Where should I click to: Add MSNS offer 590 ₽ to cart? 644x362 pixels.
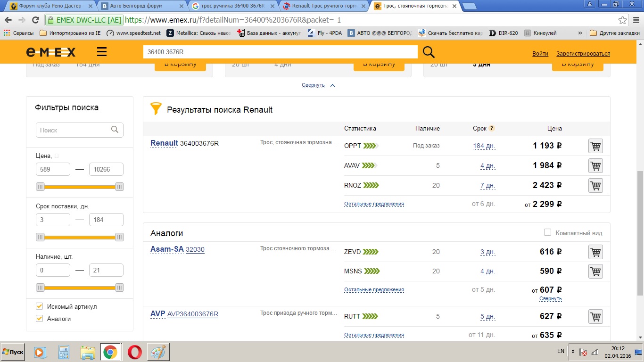click(595, 271)
